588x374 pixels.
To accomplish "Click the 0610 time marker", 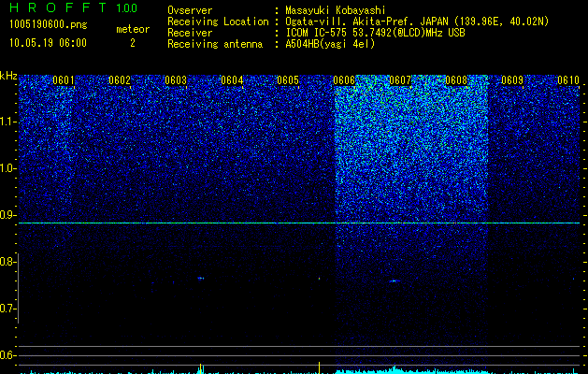I will coord(568,80).
